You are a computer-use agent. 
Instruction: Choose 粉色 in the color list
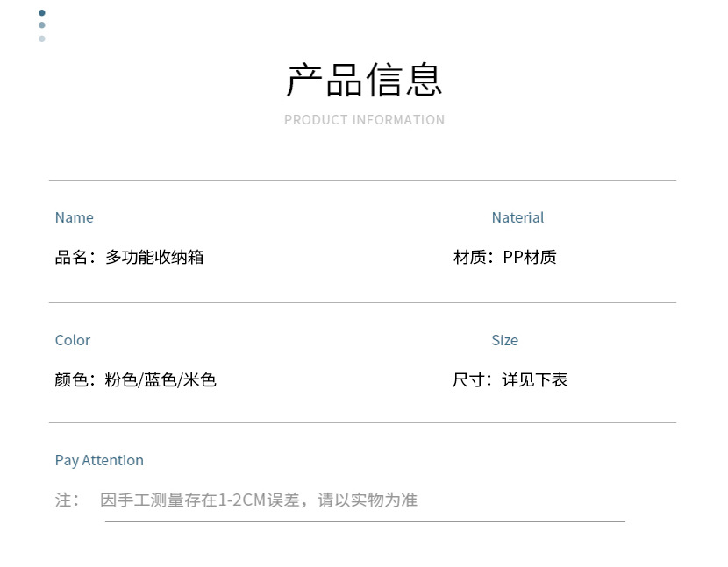(120, 379)
